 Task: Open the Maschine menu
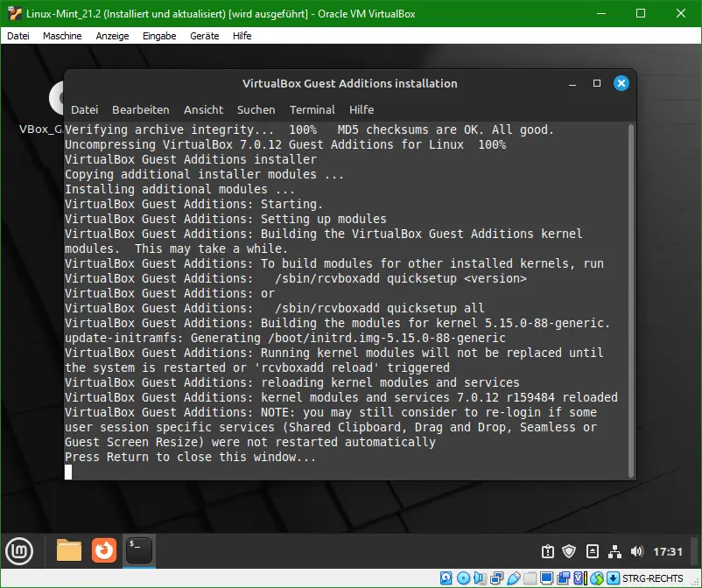click(62, 36)
